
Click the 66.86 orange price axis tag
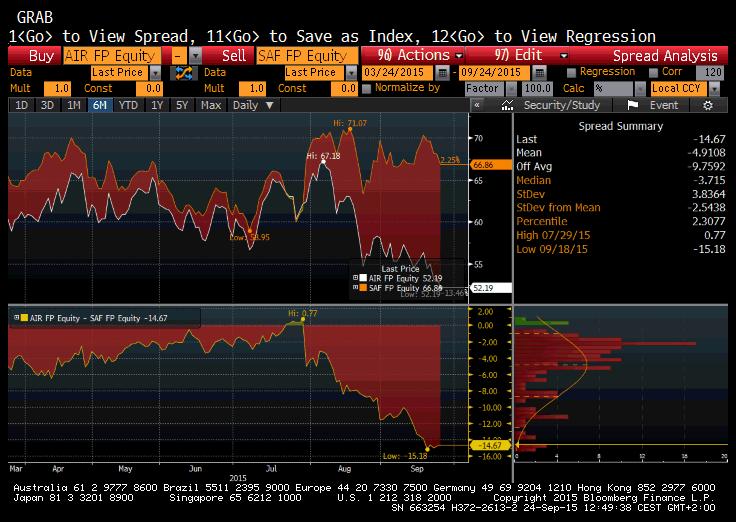click(x=491, y=165)
